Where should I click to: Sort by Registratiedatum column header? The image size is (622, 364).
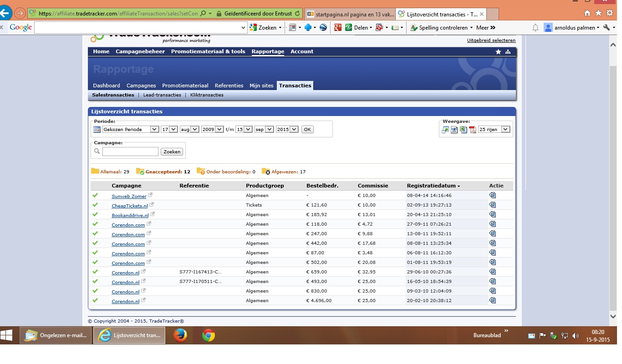(x=433, y=186)
